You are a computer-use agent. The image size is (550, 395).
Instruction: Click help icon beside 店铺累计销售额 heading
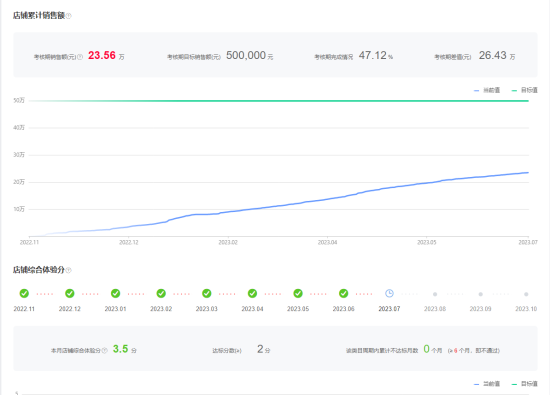tap(69, 16)
